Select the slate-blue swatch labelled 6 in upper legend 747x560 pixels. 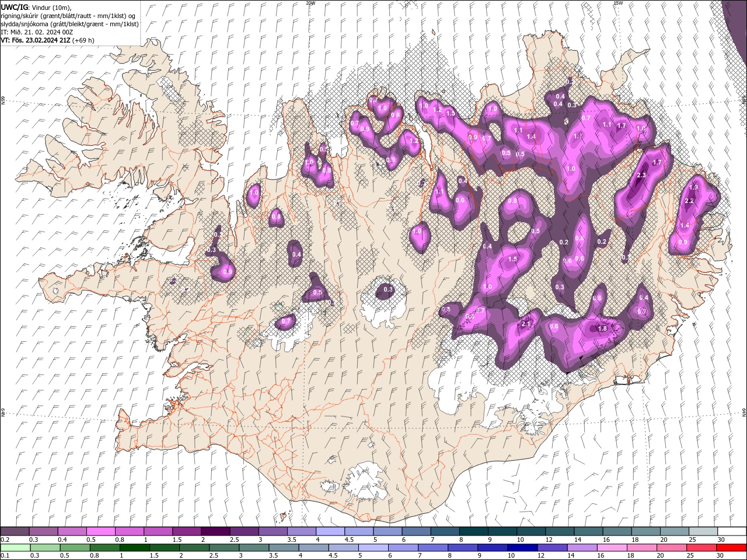[x=416, y=531]
